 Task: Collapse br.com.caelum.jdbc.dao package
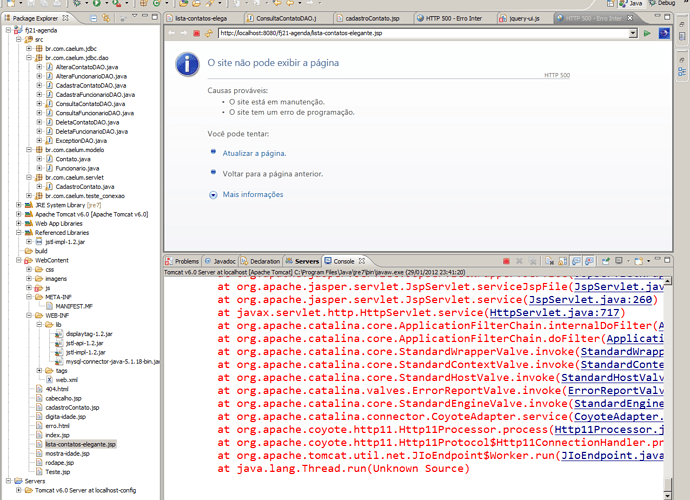coord(29,58)
